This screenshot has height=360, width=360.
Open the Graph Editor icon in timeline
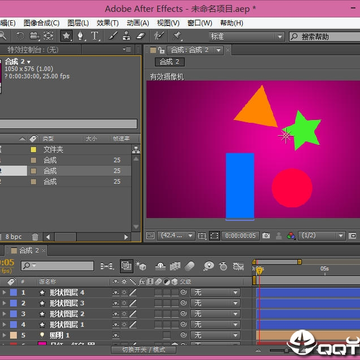(238, 266)
